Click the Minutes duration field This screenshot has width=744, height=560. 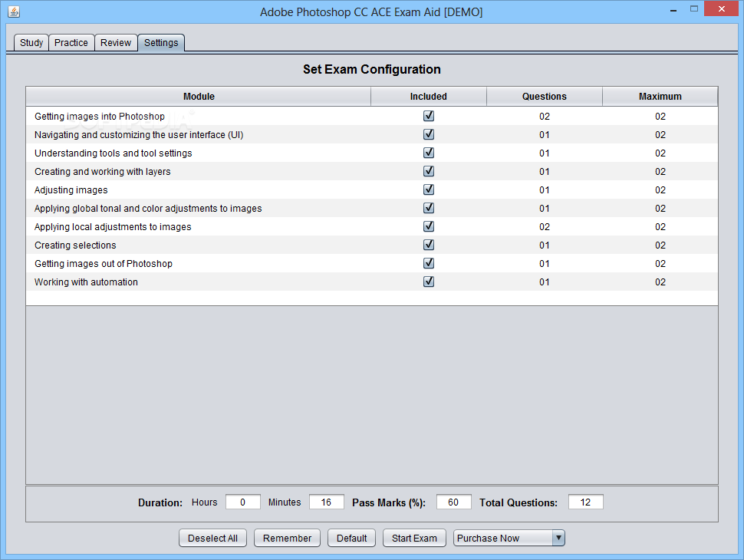(327, 502)
